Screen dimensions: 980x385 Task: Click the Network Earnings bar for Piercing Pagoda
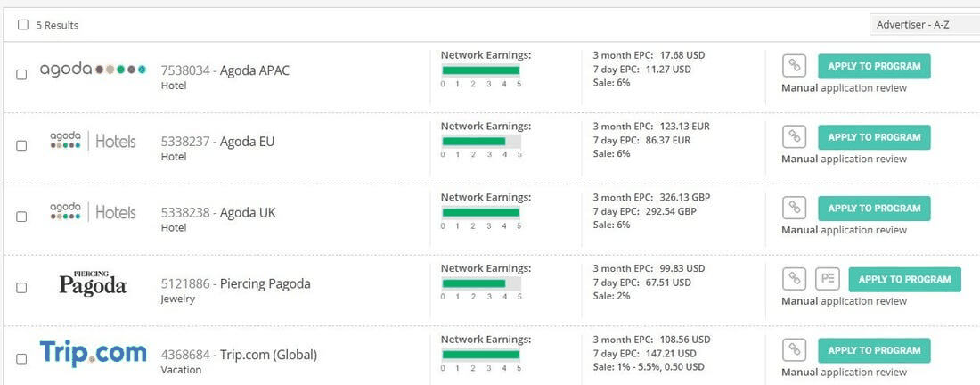coord(481,284)
